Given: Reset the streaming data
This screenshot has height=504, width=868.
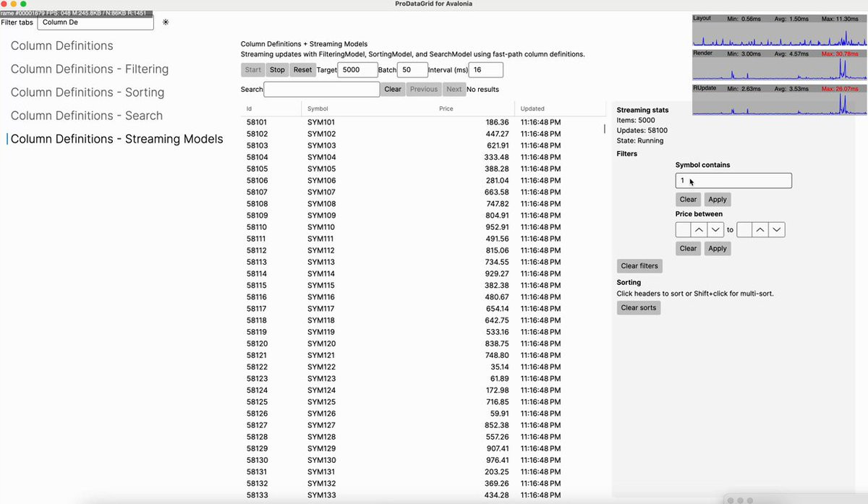Looking at the screenshot, I should point(302,70).
